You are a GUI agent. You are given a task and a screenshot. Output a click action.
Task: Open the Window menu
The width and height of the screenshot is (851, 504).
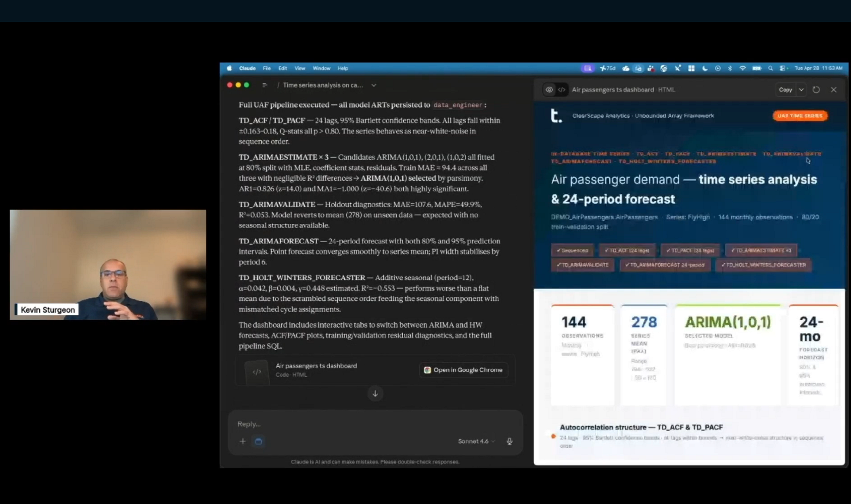(321, 68)
